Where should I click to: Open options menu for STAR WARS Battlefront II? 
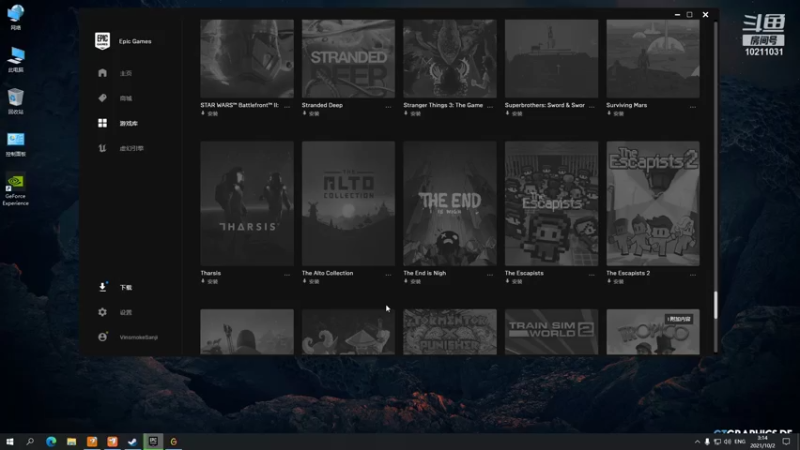[x=287, y=107]
